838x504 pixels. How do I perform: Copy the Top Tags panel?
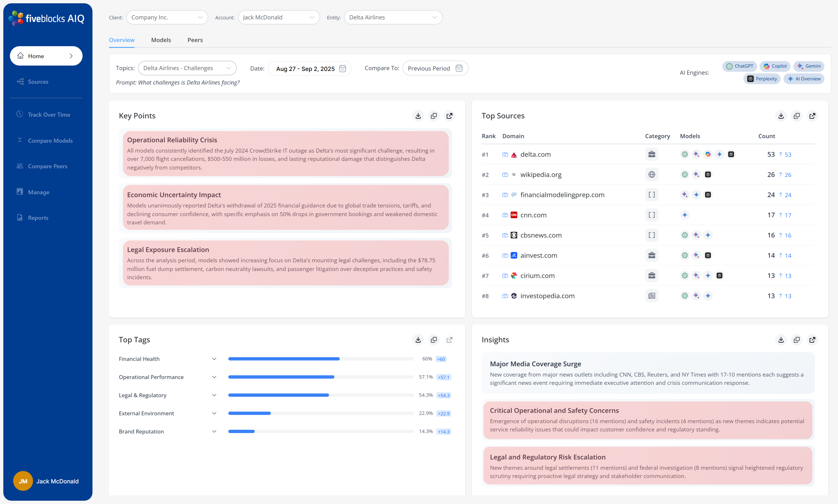[434, 339]
